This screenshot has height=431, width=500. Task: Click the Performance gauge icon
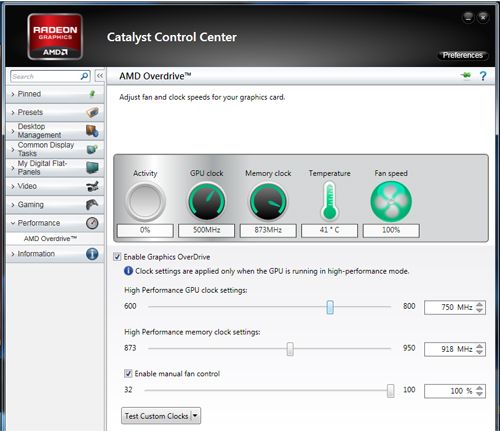92,223
